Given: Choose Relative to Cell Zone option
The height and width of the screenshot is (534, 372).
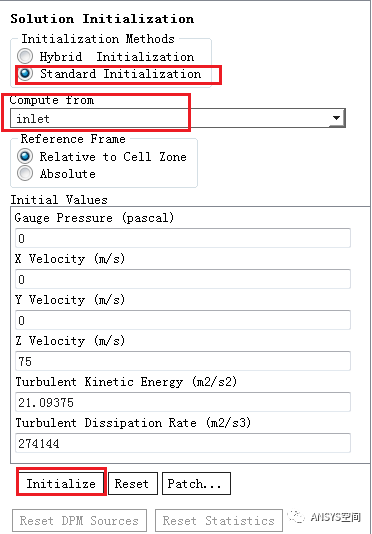Looking at the screenshot, I should coord(25,156).
